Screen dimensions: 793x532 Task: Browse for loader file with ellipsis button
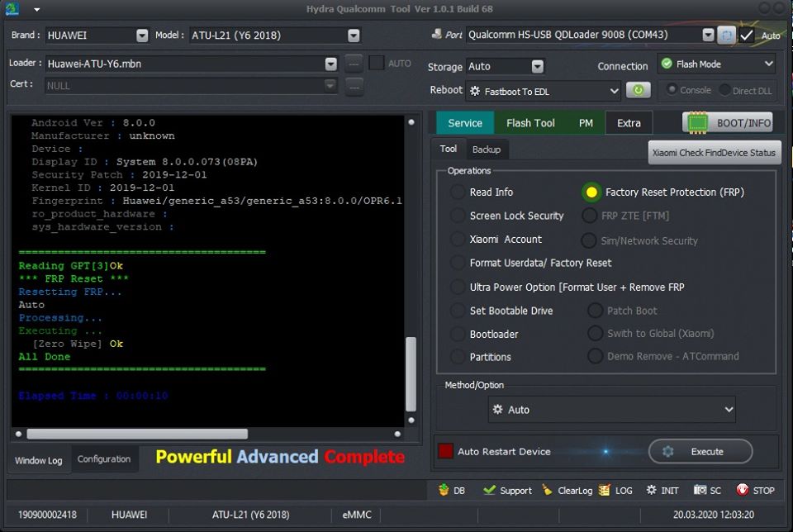[354, 64]
